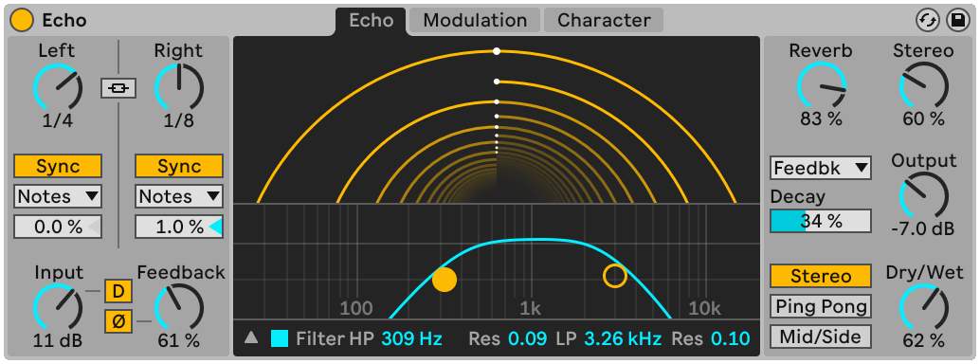The width and height of the screenshot is (980, 364).
Task: Click the 62 % dry/wet value
Action: point(923,340)
